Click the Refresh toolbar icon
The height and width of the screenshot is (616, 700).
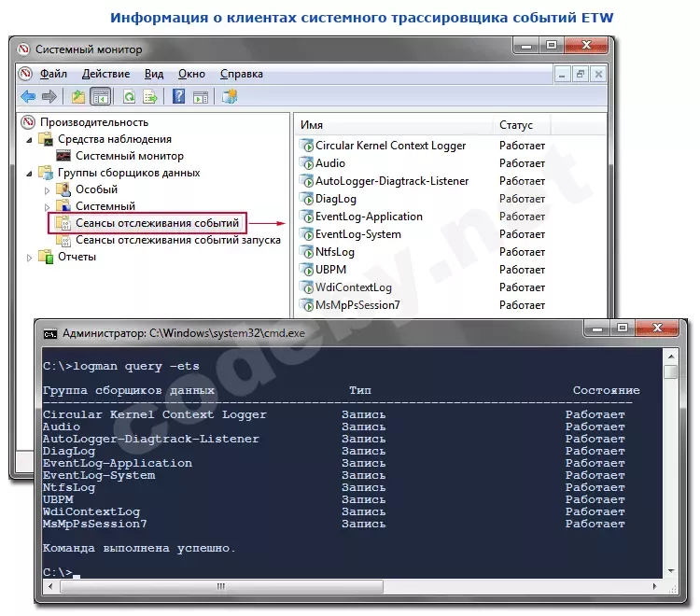[129, 96]
